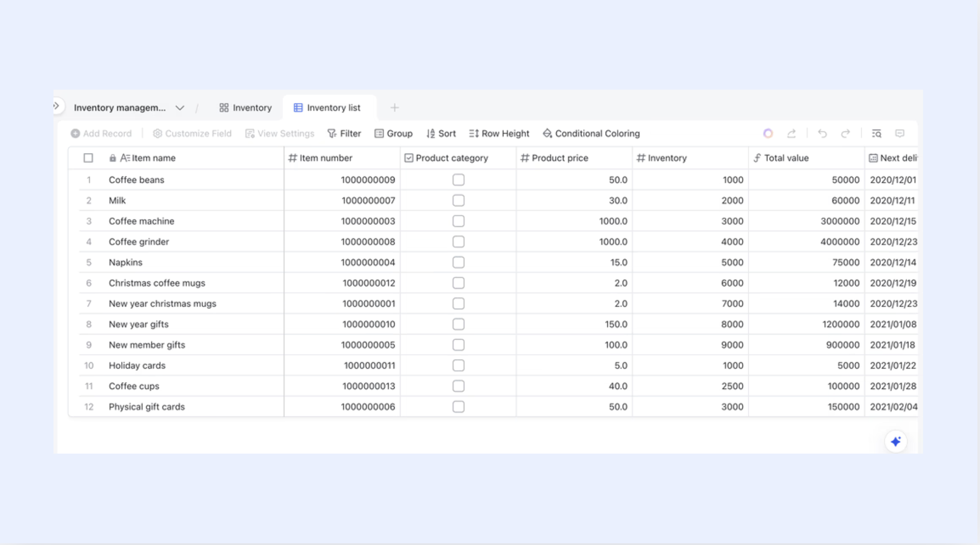
Task: Select the Coffee beans item name cell
Action: tap(194, 180)
